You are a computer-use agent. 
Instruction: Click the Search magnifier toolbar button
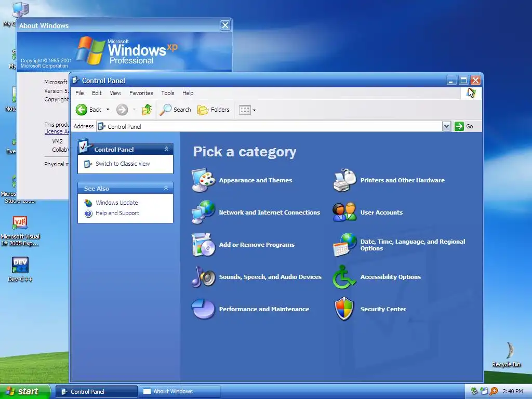click(x=175, y=110)
